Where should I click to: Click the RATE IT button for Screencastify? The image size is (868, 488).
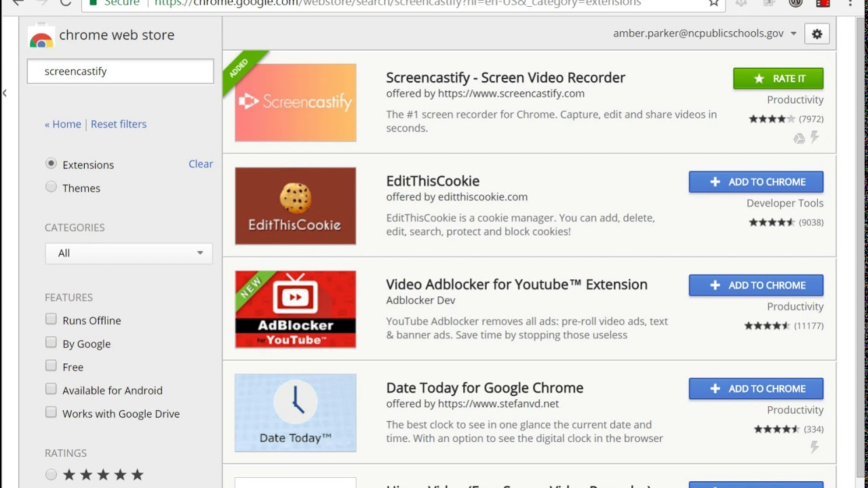point(778,79)
